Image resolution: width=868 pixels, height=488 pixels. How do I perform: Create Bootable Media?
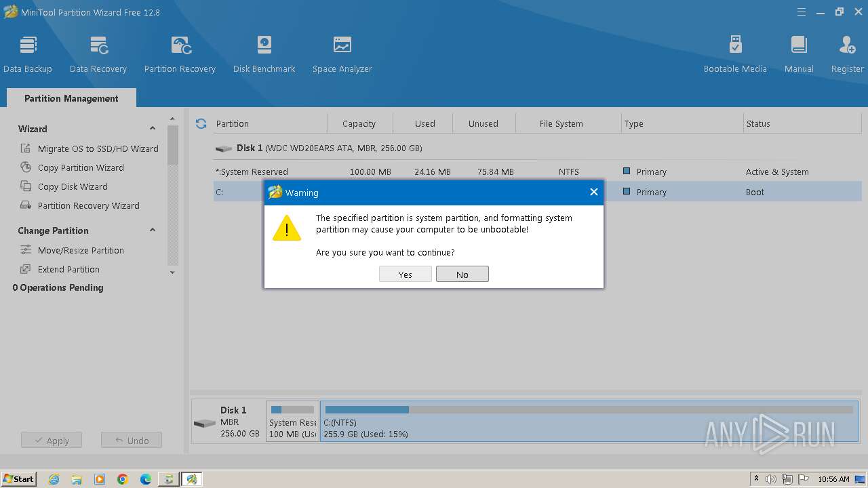tap(735, 54)
